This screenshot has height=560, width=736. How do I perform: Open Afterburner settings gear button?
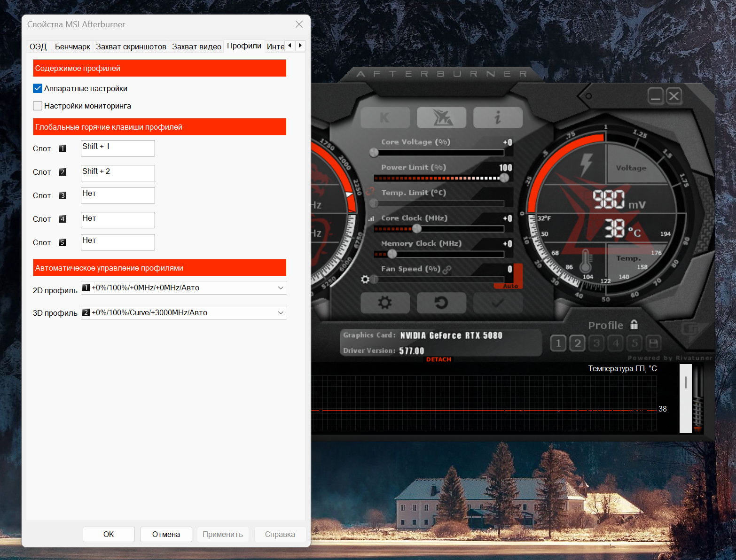coord(385,303)
